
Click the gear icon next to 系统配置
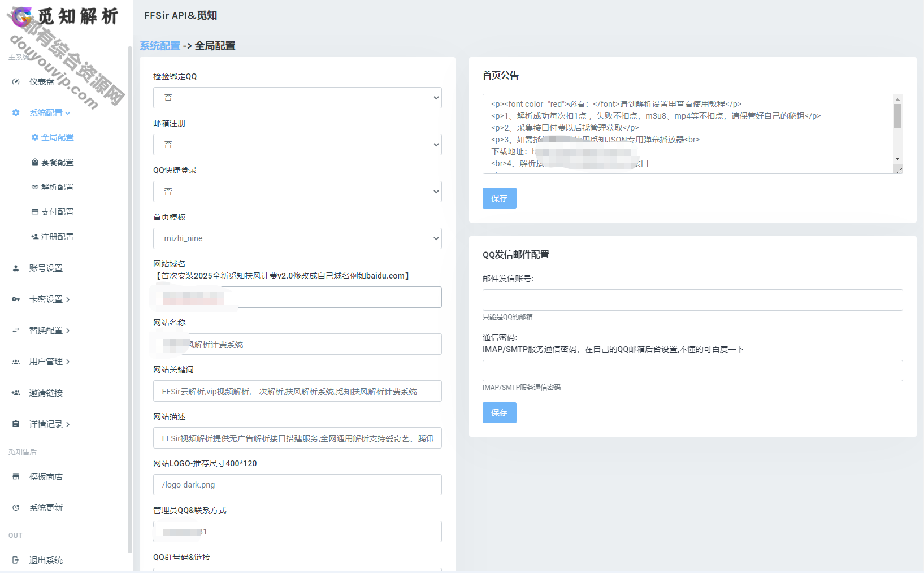[x=16, y=113]
